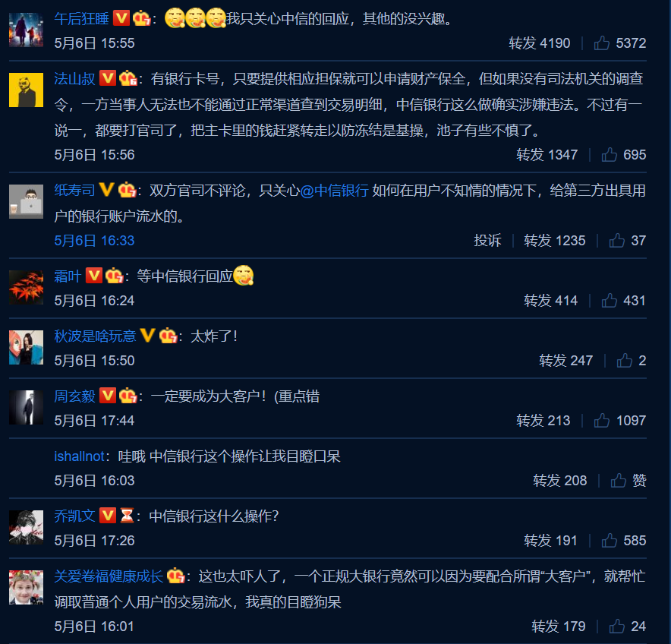671x644 pixels.
Task: Open the verified badge beside 法山叔
Action: click(108, 78)
